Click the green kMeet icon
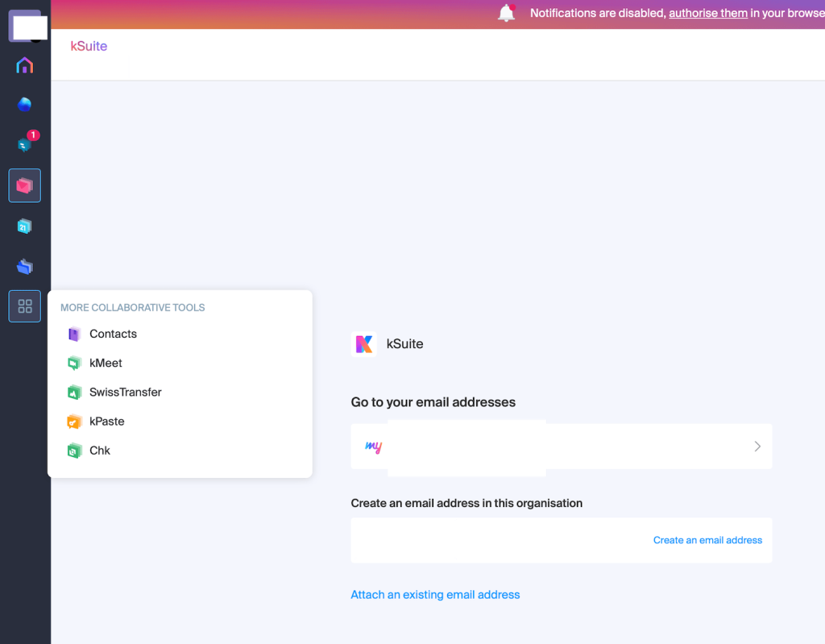 click(x=74, y=363)
